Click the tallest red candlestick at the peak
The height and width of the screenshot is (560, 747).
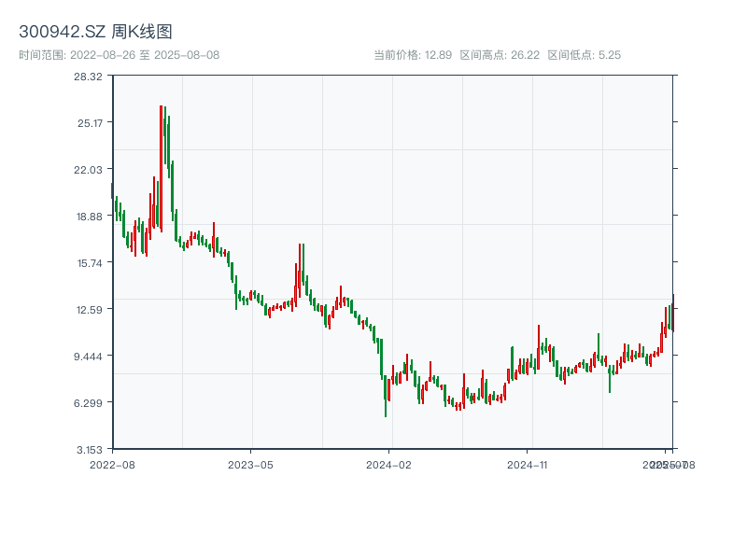click(x=161, y=168)
